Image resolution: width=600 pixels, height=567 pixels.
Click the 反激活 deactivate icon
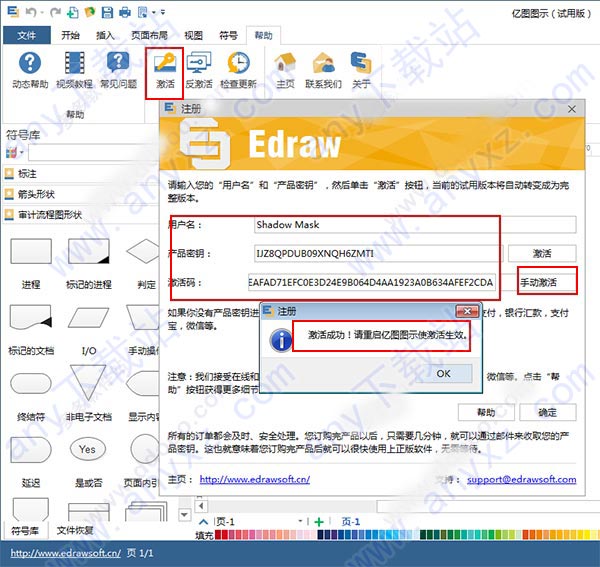[199, 70]
